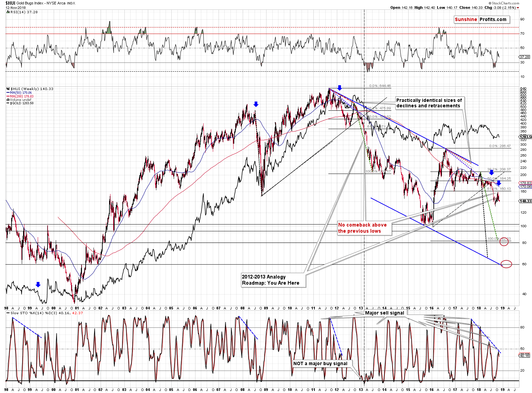Screen dimensions: 532x393
Task: Click the $HUI Gold Bugs Index chart title
Action: click(40, 3)
